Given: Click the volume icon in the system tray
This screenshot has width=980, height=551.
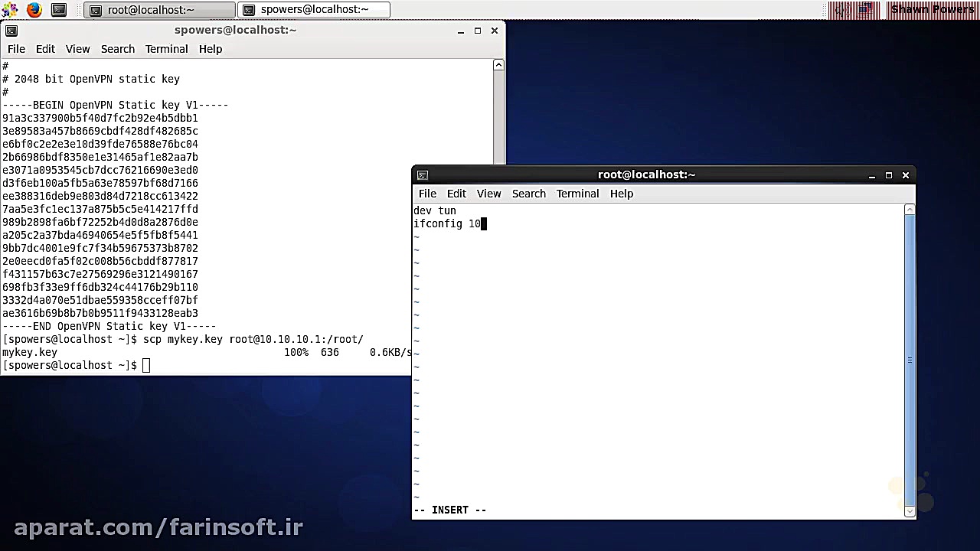Looking at the screenshot, I should click(x=839, y=9).
